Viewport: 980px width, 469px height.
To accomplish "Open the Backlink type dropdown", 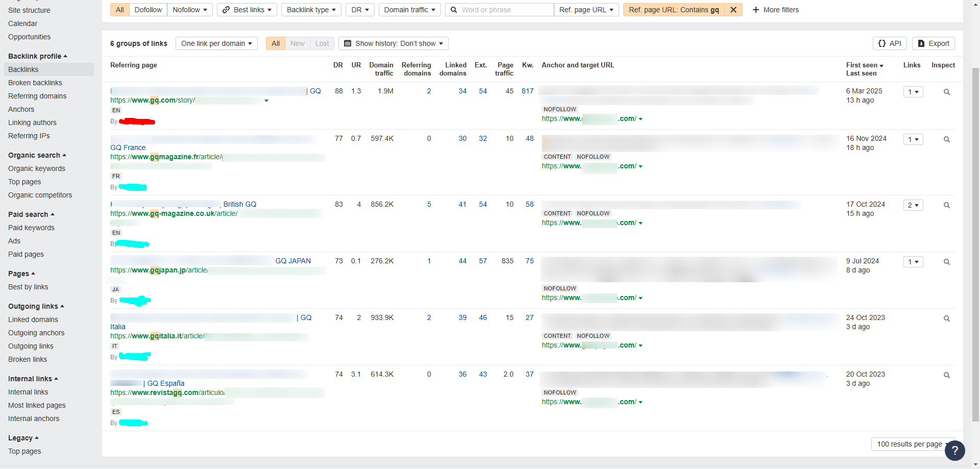I will 311,10.
